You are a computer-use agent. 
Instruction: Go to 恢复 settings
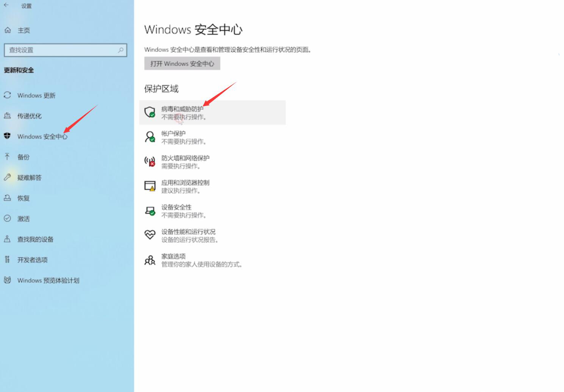[x=23, y=198]
